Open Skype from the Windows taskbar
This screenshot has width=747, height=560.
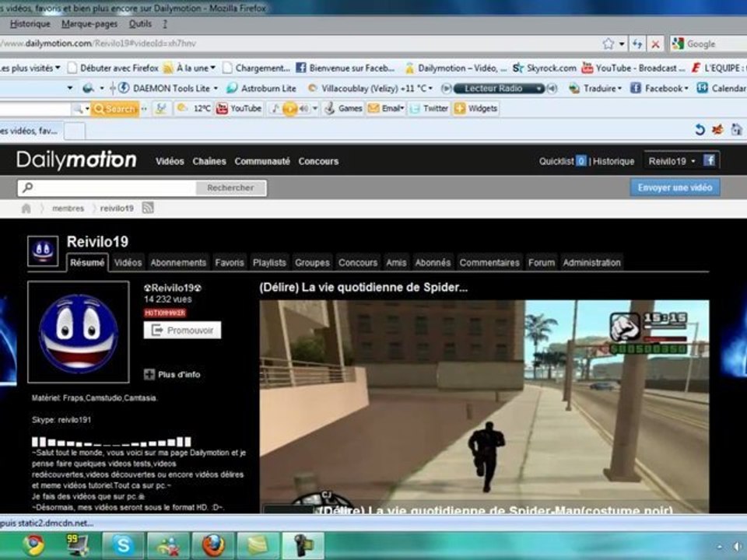coord(122,545)
